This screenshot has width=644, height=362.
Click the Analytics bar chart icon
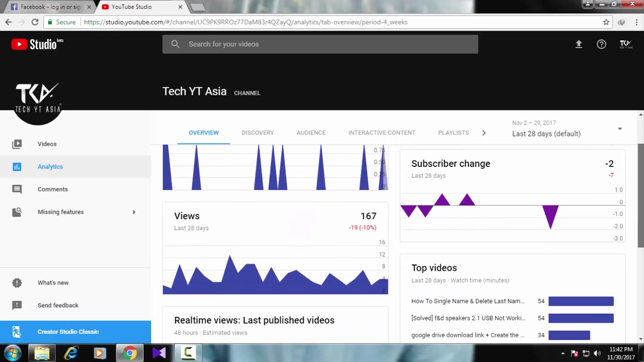click(x=17, y=166)
